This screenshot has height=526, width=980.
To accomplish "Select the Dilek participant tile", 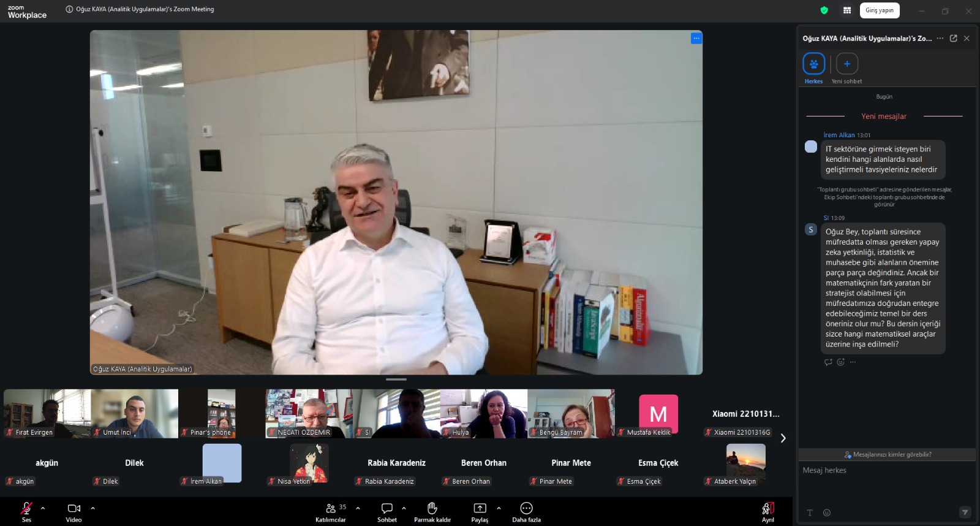I will pos(135,463).
